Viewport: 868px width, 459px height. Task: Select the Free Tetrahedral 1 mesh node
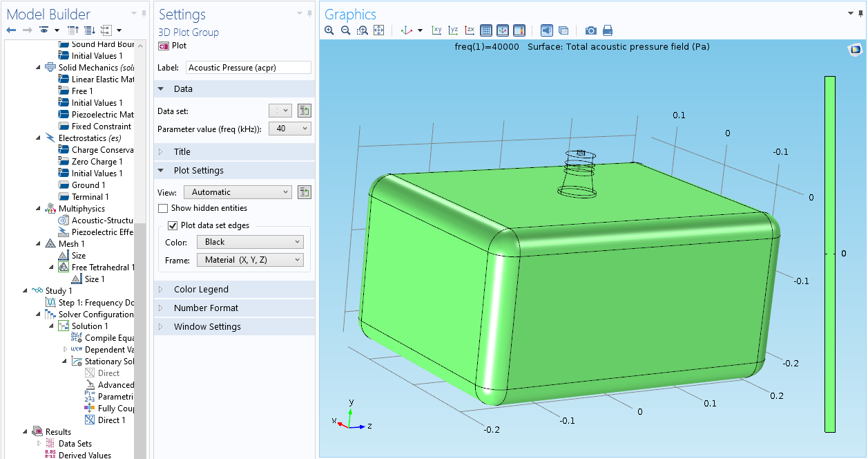pos(103,268)
